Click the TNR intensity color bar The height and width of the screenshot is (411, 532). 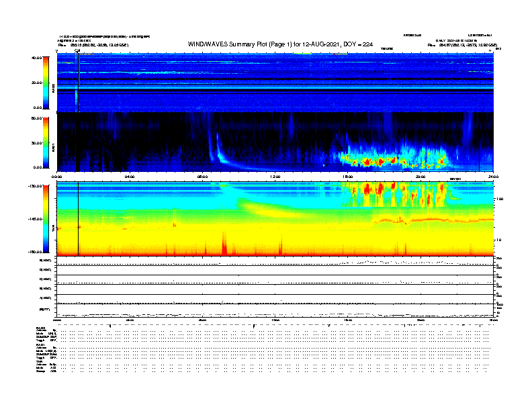46,219
